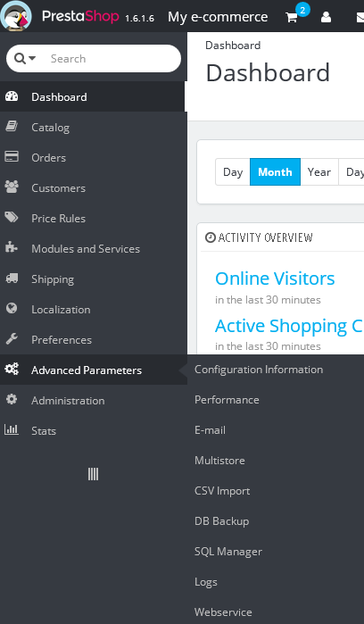Click the Shipping truck icon
Screen dimensions: 364x624
click(x=12, y=279)
